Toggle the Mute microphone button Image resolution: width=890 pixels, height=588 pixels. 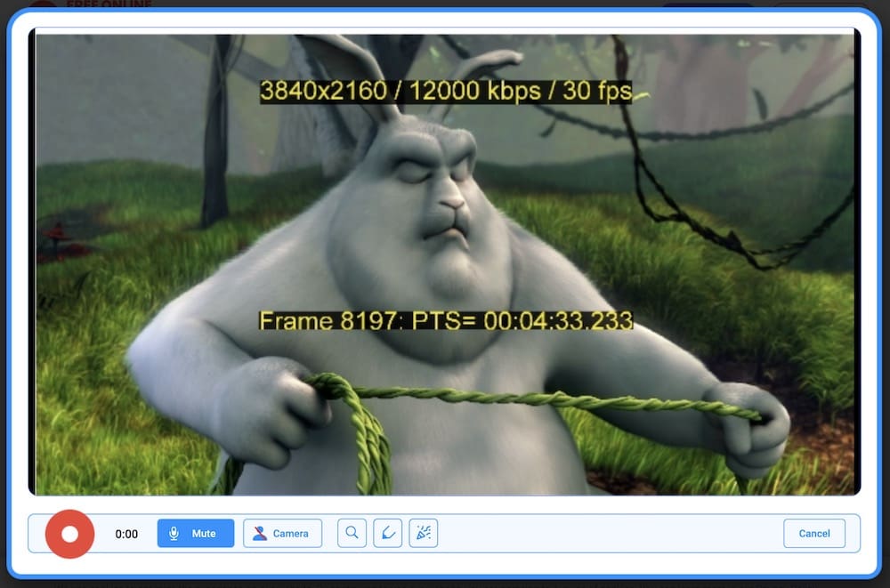click(196, 534)
